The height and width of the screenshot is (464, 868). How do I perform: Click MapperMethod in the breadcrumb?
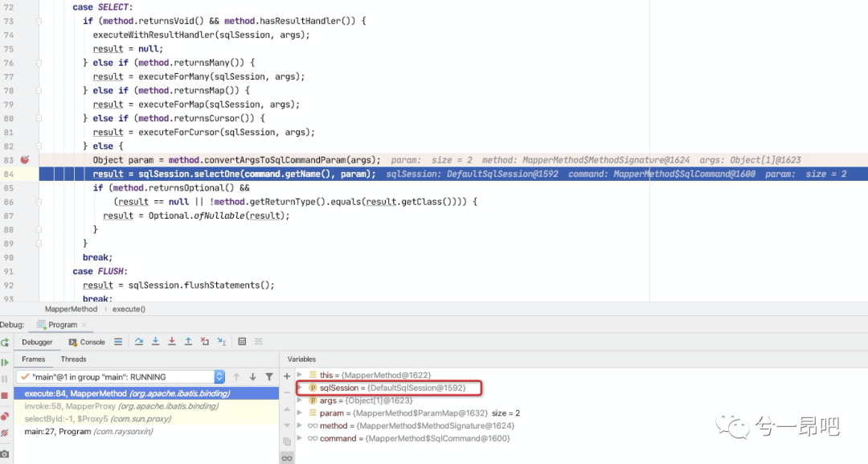tap(71, 309)
